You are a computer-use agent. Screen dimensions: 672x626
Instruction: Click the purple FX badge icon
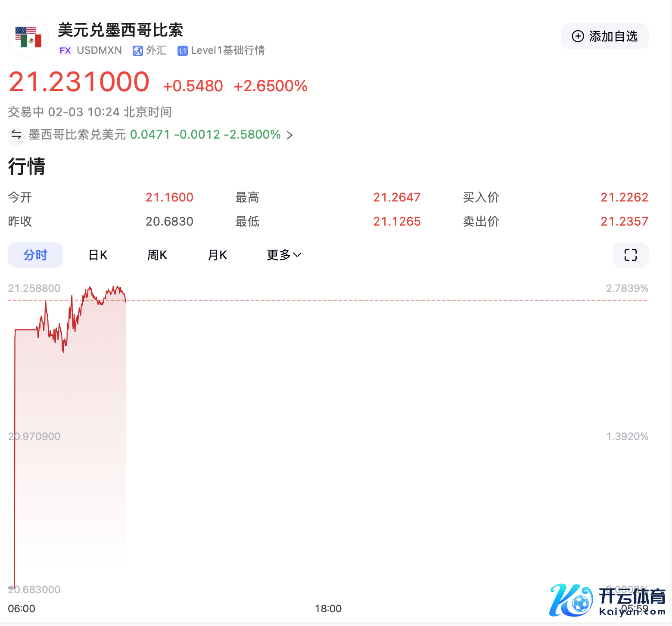[65, 51]
